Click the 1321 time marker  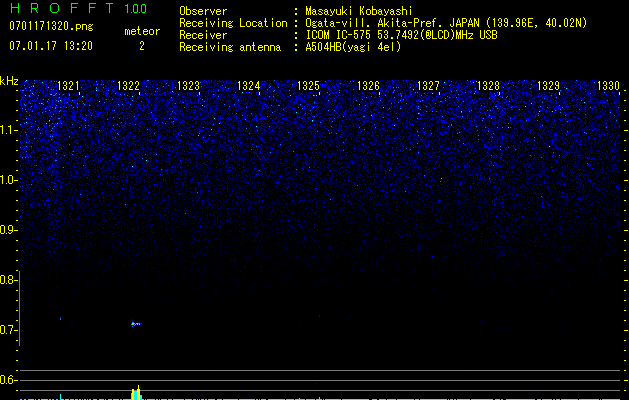(x=69, y=86)
